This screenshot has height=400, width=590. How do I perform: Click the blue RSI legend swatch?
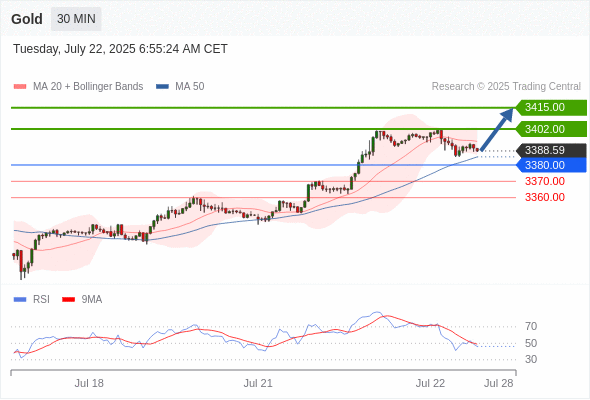(x=20, y=300)
